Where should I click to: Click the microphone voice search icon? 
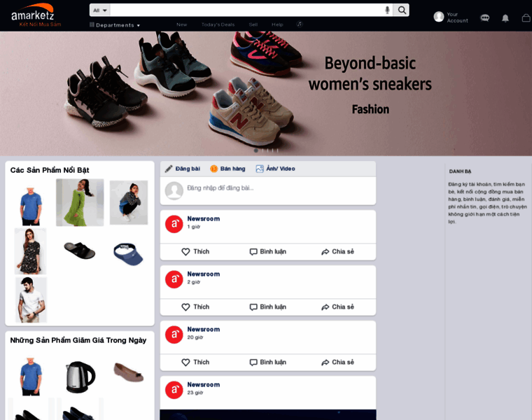(x=387, y=10)
